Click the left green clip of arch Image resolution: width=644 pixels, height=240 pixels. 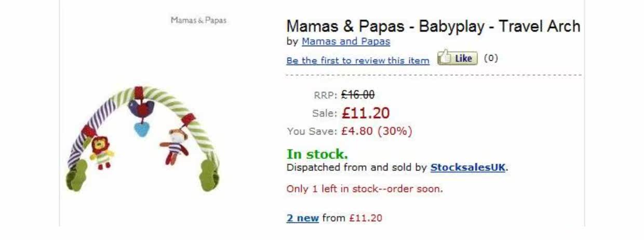tap(78, 176)
